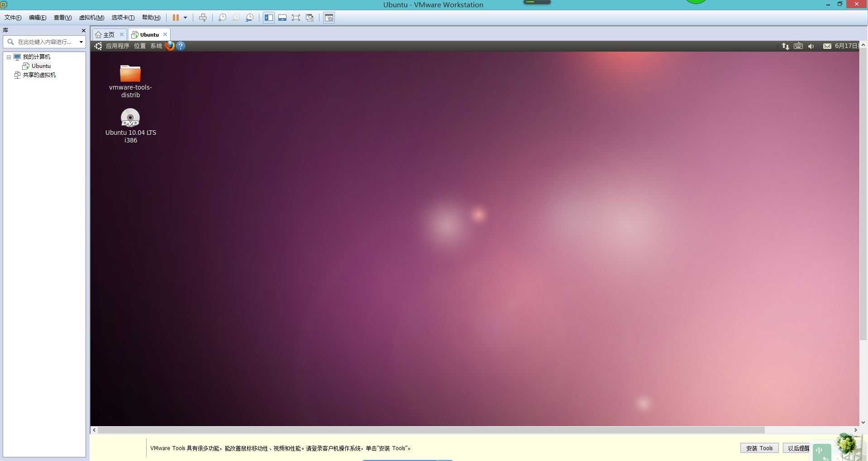Open the power options dropdown arrow

click(x=185, y=18)
